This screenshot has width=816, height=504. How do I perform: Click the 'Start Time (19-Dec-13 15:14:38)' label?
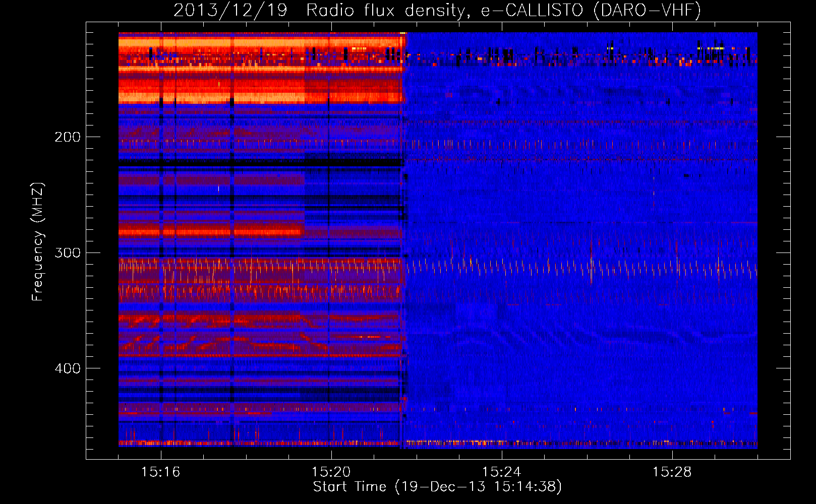click(x=437, y=487)
